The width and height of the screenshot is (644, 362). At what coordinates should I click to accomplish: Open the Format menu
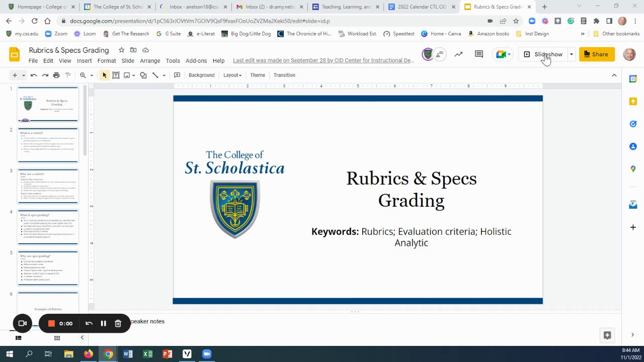(107, 60)
